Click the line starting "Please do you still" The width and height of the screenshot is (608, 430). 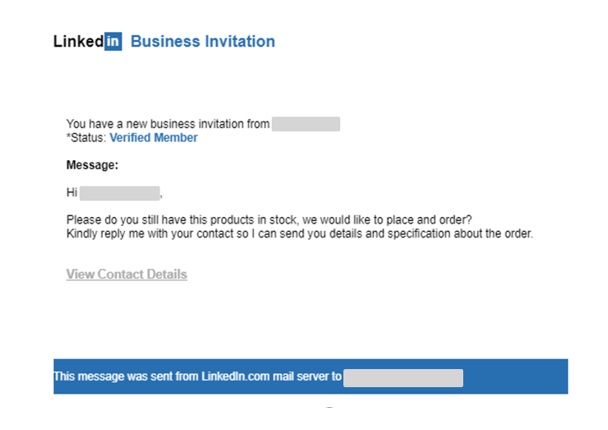pos(269,220)
